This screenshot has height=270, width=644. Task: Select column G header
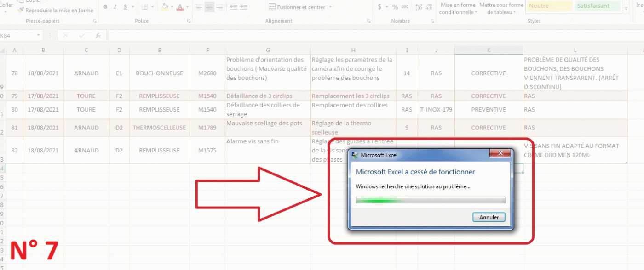[268, 51]
